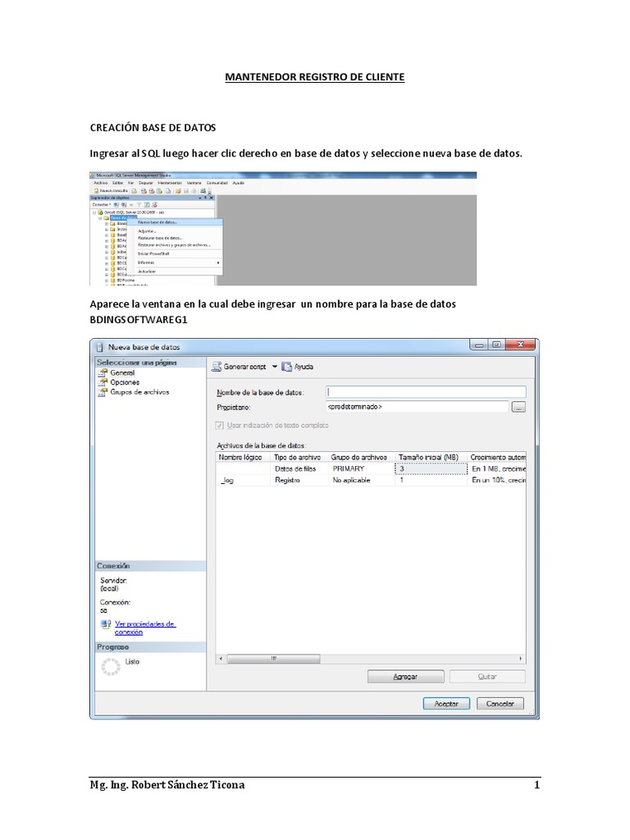Open the Depurar menu in Management Studio

(x=146, y=183)
